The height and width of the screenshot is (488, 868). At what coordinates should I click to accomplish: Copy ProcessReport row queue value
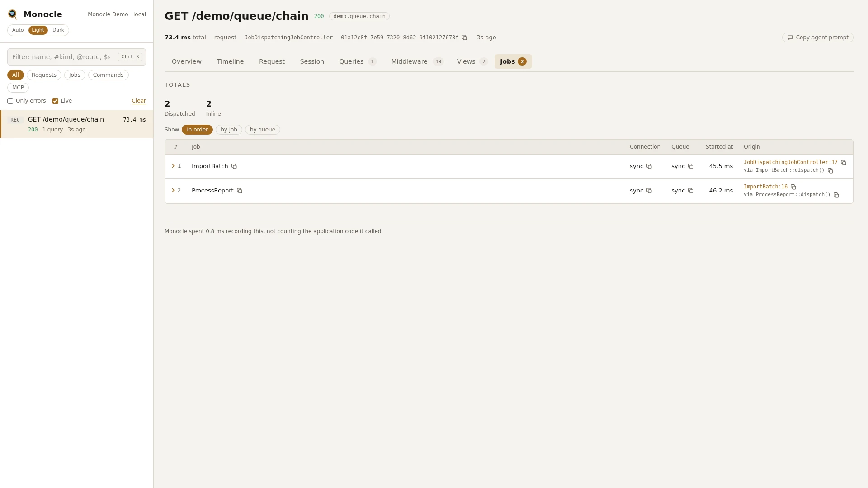(x=691, y=191)
